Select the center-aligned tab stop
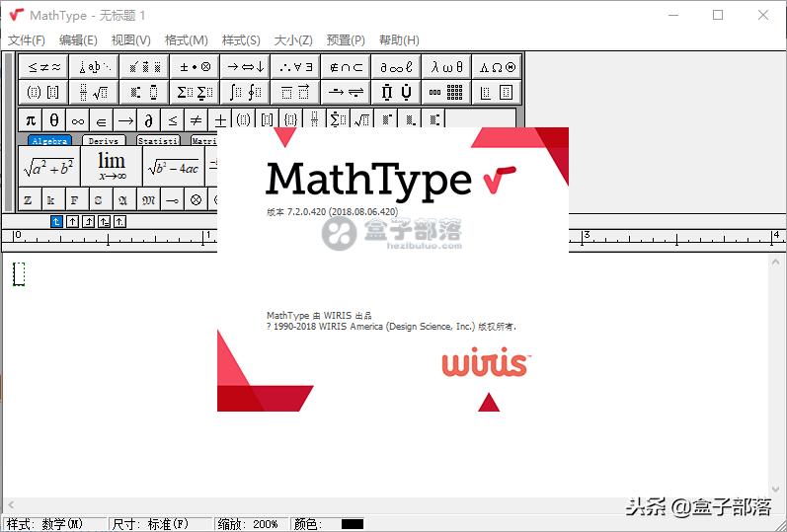The image size is (787, 532). click(73, 221)
